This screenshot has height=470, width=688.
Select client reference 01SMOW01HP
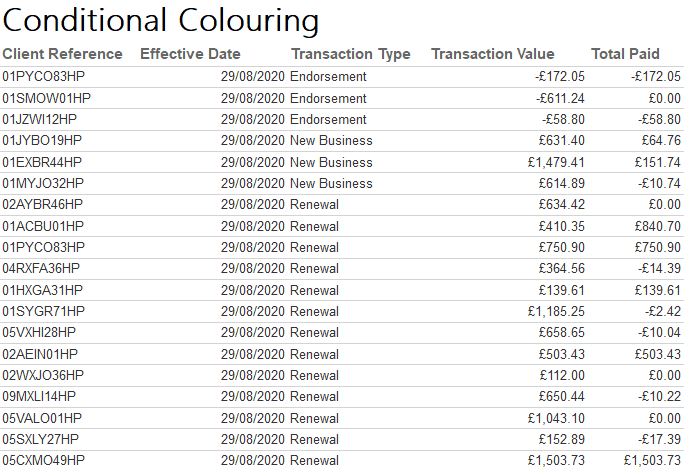pos(46,98)
